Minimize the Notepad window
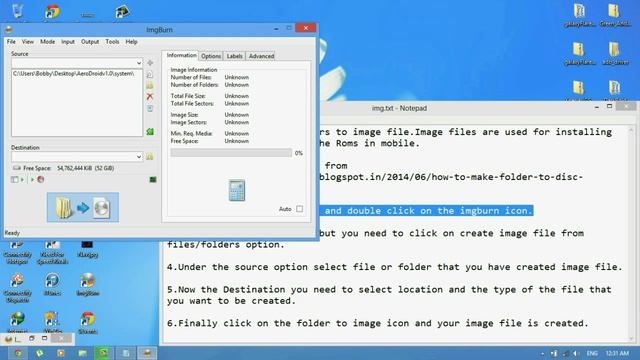 [x=597, y=107]
